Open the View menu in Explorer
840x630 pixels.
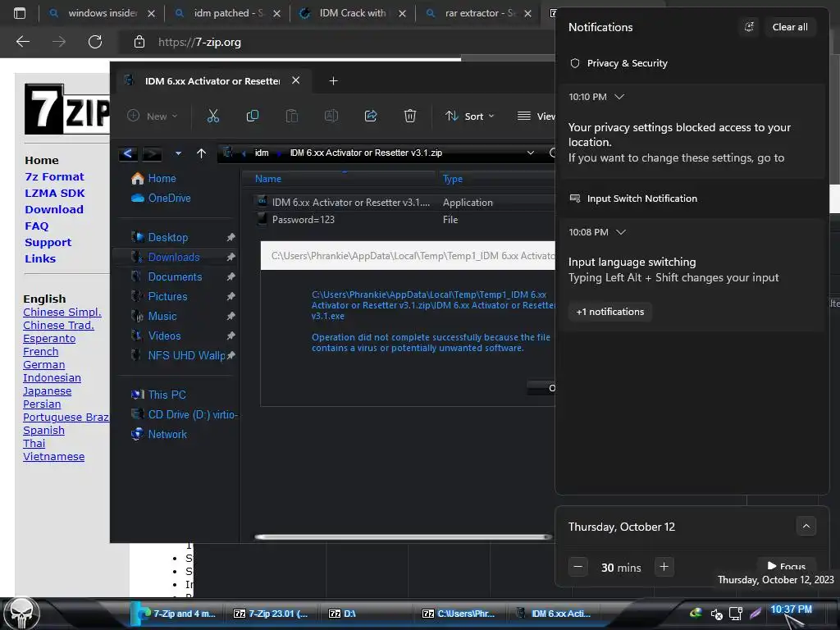[536, 116]
